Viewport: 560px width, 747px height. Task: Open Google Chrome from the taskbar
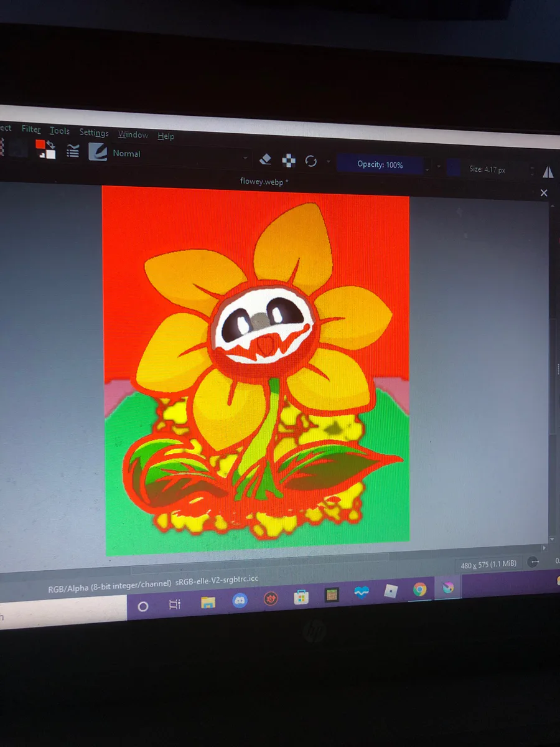(x=420, y=590)
